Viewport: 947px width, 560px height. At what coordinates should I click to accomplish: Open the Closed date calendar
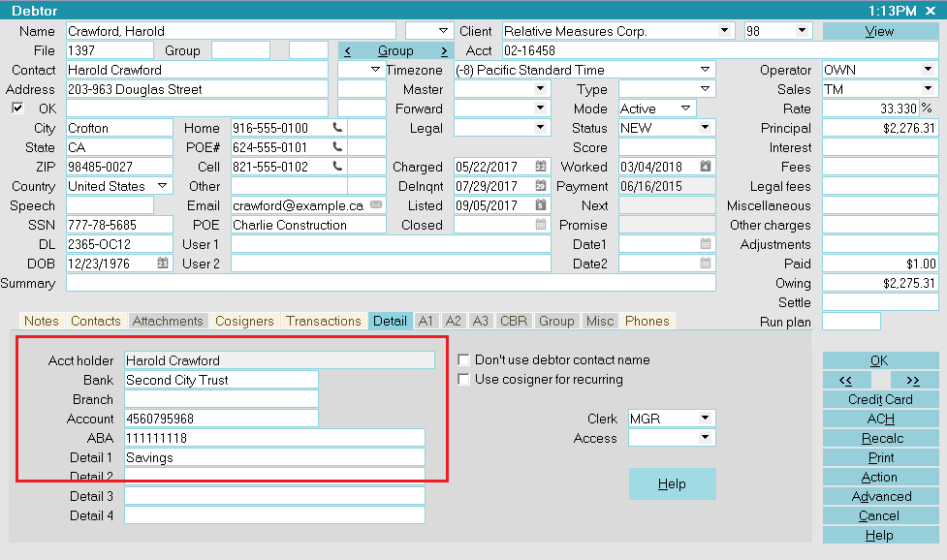click(x=541, y=225)
